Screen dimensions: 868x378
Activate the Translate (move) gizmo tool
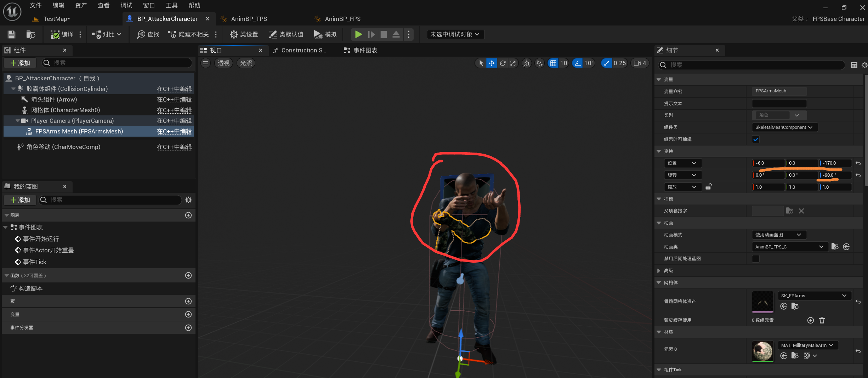(x=492, y=63)
